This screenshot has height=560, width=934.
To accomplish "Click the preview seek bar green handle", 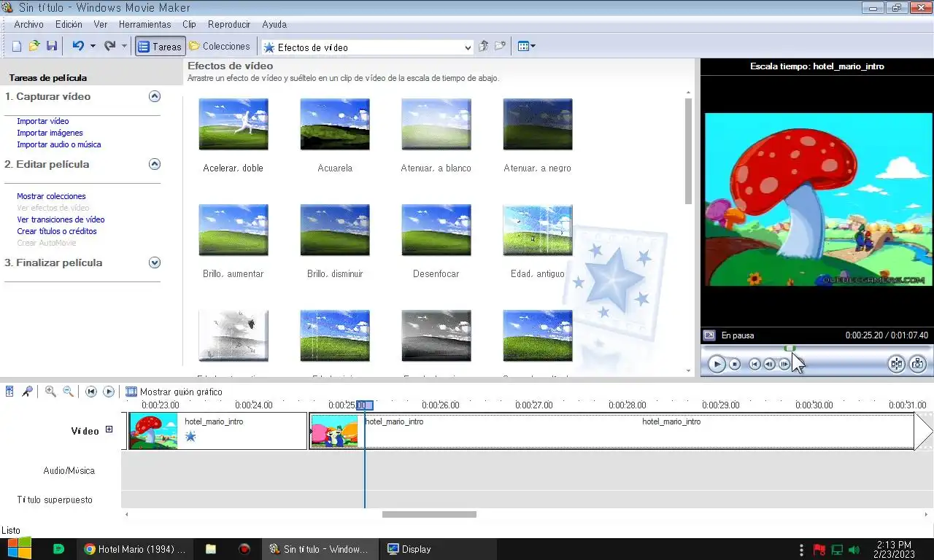I will point(790,349).
